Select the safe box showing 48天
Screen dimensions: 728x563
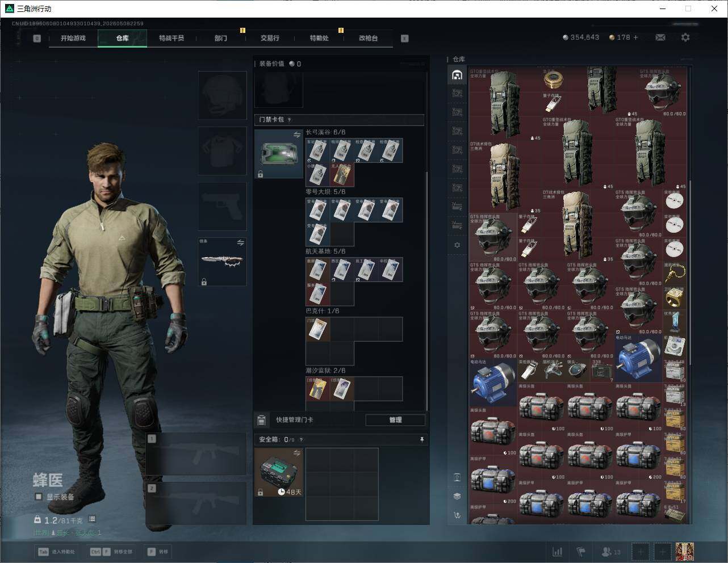[279, 472]
